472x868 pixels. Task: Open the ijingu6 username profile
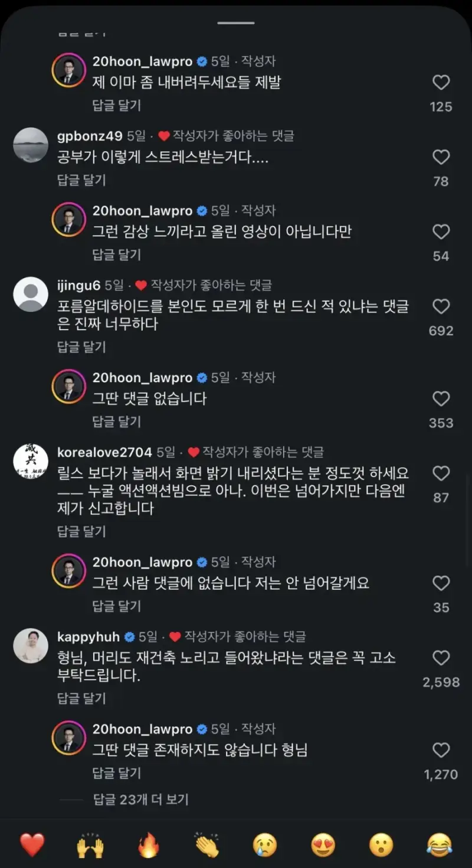point(79,285)
